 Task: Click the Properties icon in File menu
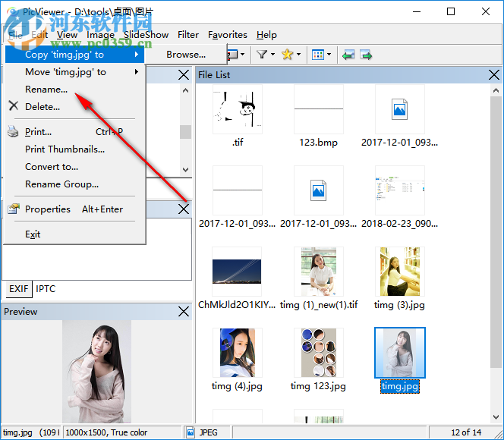pyautogui.click(x=14, y=209)
